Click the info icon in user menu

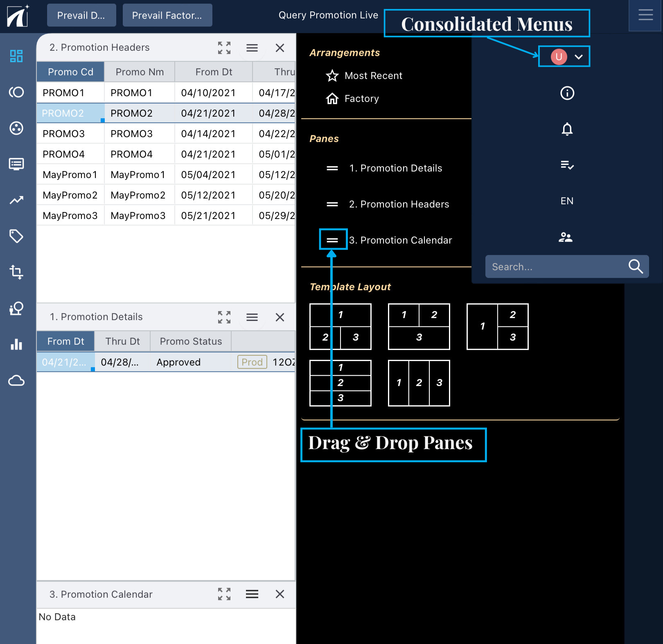[567, 93]
